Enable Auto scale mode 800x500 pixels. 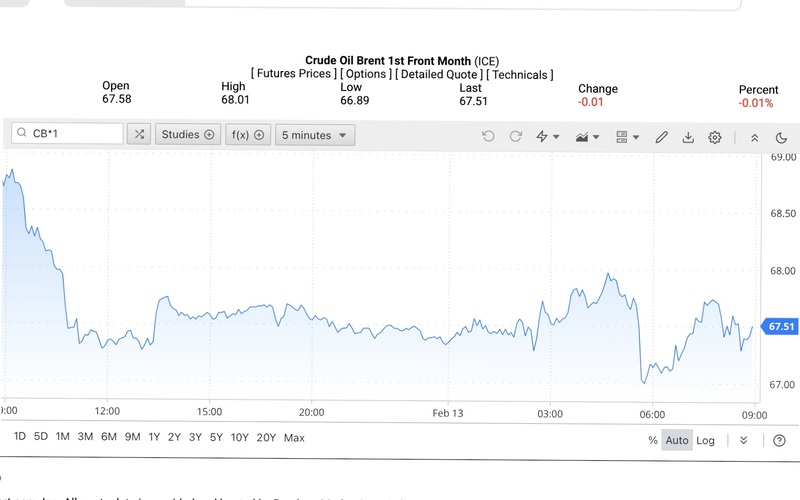677,440
